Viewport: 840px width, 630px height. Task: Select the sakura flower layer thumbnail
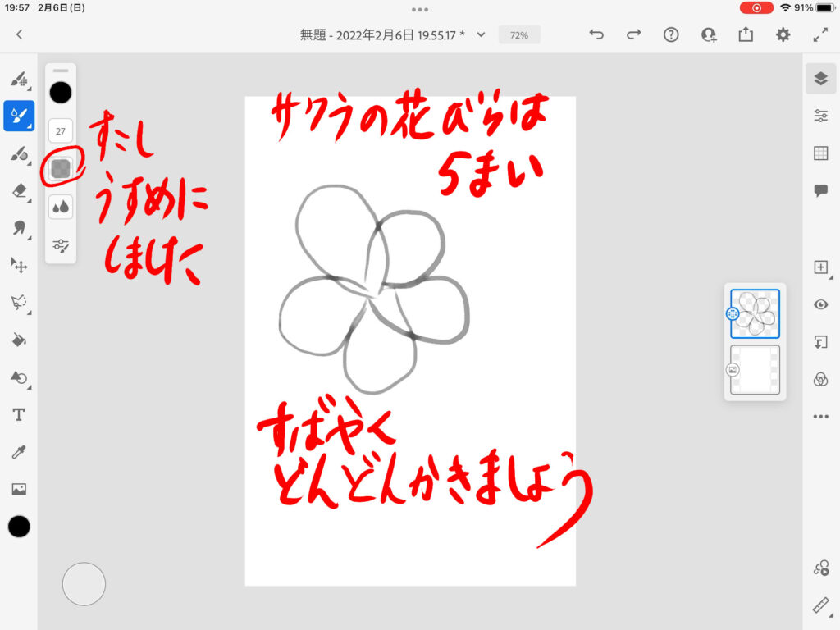point(755,313)
